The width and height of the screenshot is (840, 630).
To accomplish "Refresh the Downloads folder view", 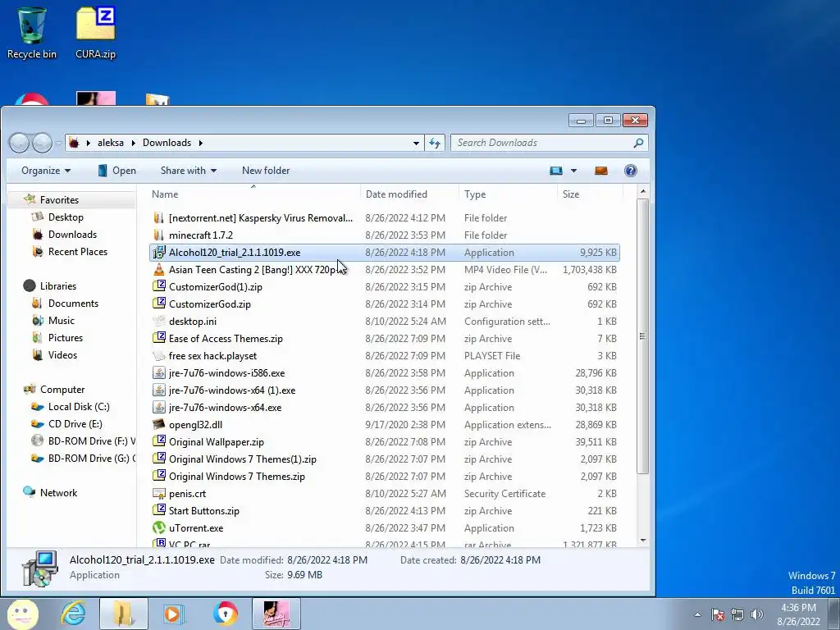I will (x=435, y=143).
